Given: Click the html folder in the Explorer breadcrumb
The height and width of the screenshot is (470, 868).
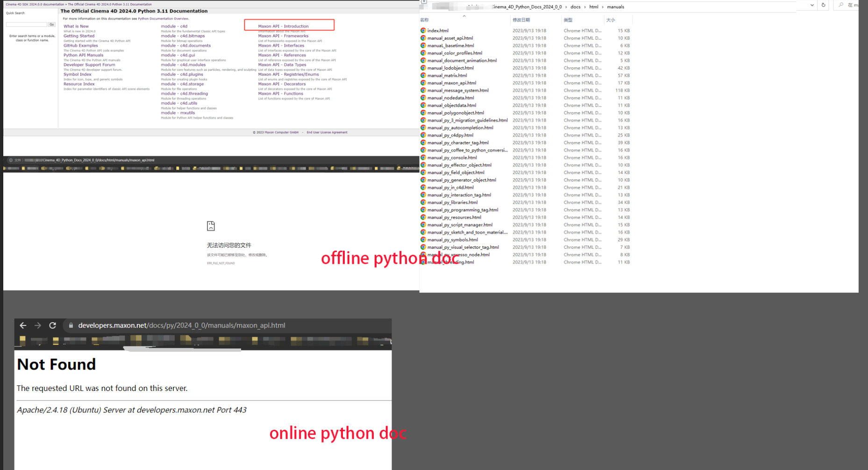Looking at the screenshot, I should 594,7.
